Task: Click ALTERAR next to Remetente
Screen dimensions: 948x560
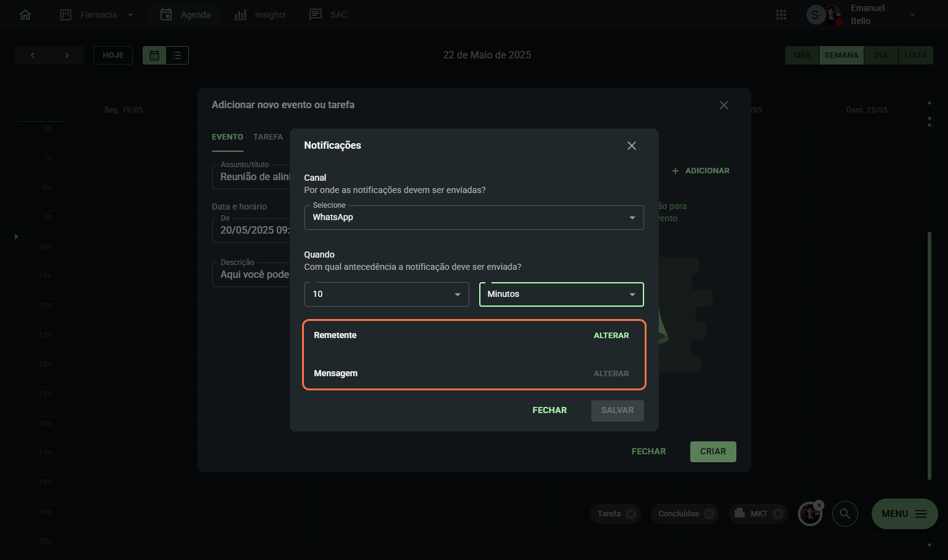Action: [x=611, y=336]
